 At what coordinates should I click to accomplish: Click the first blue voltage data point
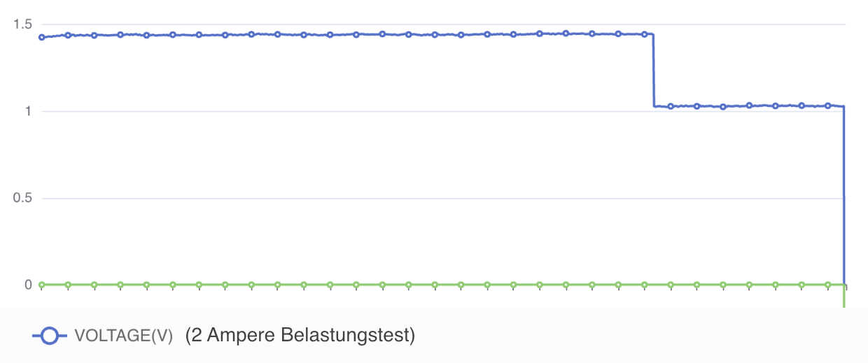[x=42, y=37]
